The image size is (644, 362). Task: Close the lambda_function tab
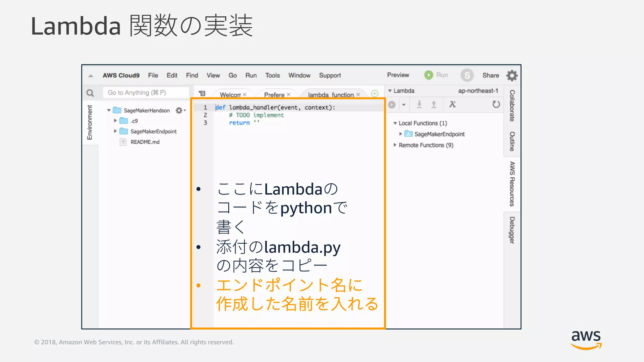(358, 95)
